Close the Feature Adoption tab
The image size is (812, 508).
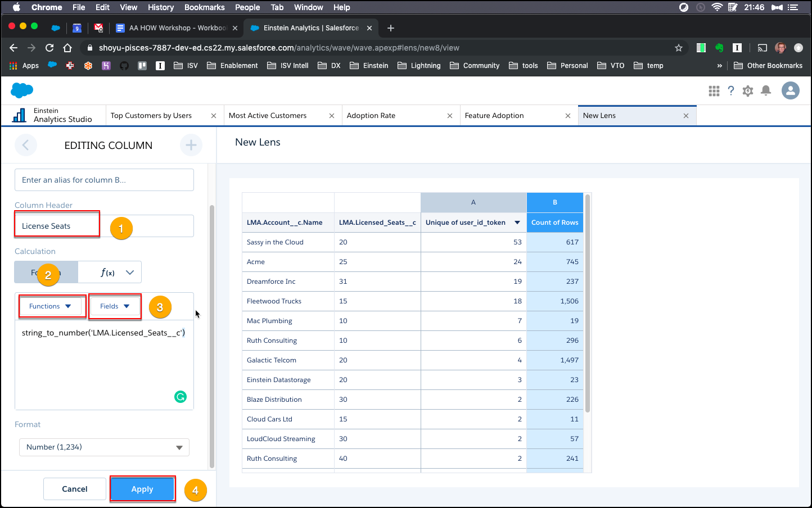click(x=568, y=116)
